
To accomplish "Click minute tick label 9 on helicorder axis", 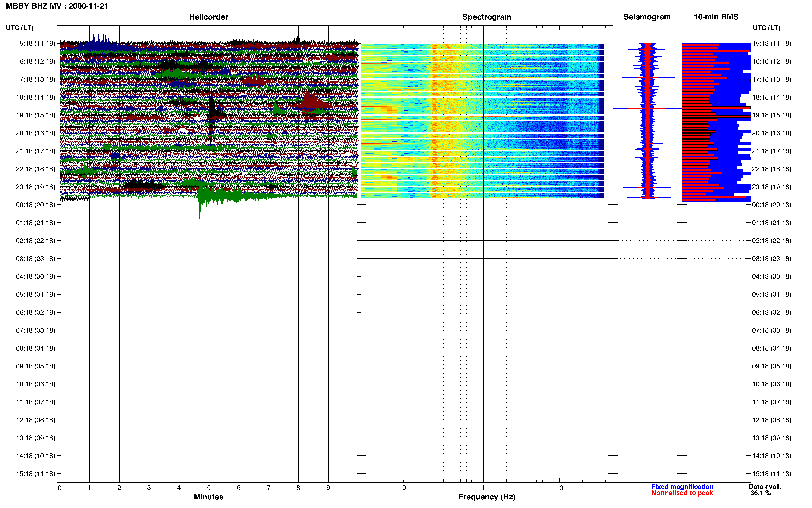I will (x=328, y=487).
